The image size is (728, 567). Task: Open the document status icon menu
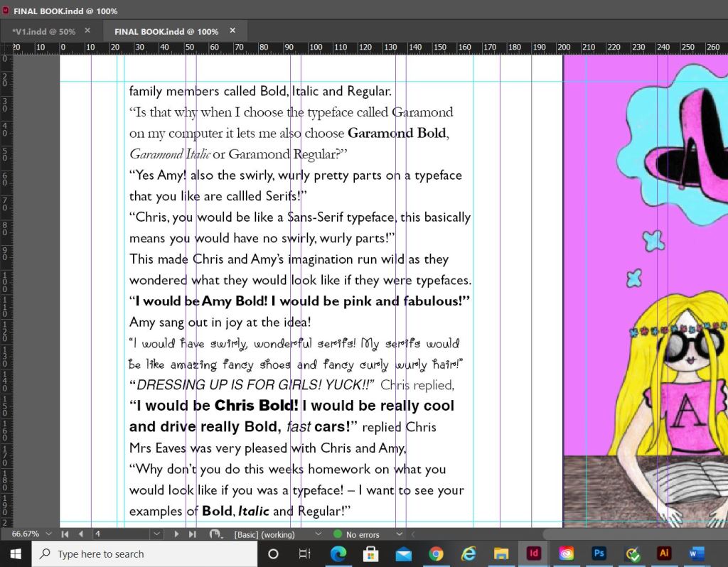[x=215, y=534]
